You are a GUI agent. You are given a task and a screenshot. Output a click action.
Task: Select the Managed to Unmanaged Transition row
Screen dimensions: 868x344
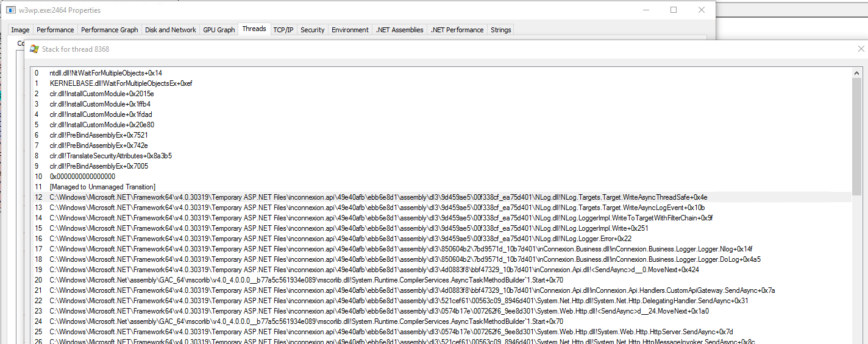pyautogui.click(x=441, y=187)
